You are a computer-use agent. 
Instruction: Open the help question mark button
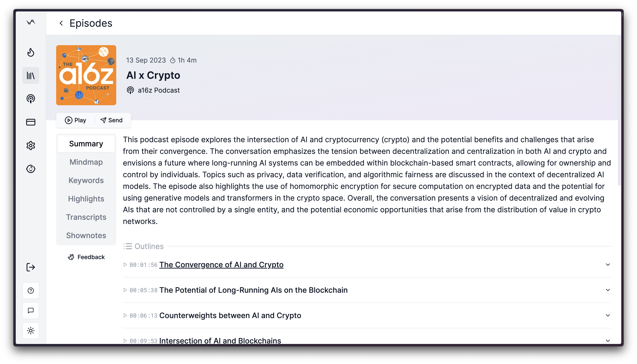click(31, 290)
